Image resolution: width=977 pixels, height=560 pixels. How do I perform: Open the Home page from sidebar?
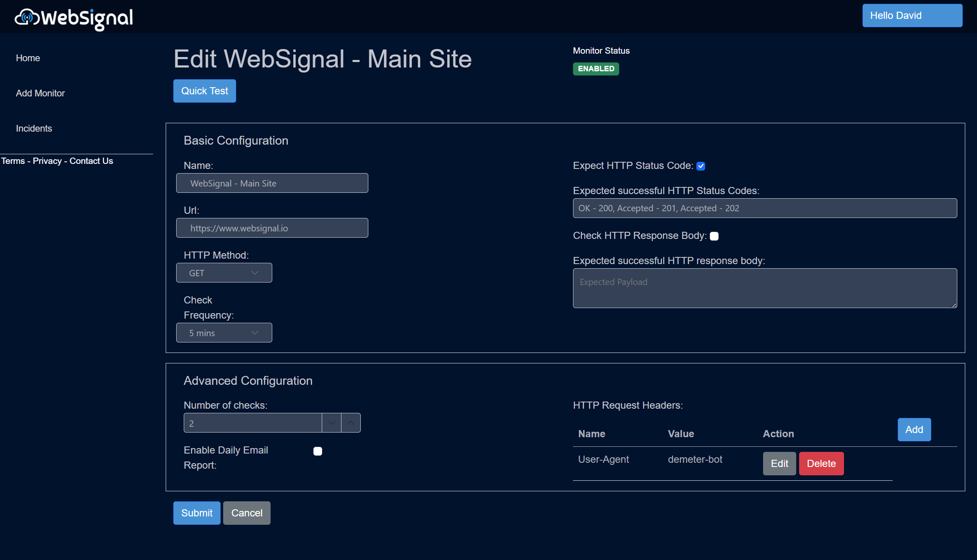coord(28,58)
